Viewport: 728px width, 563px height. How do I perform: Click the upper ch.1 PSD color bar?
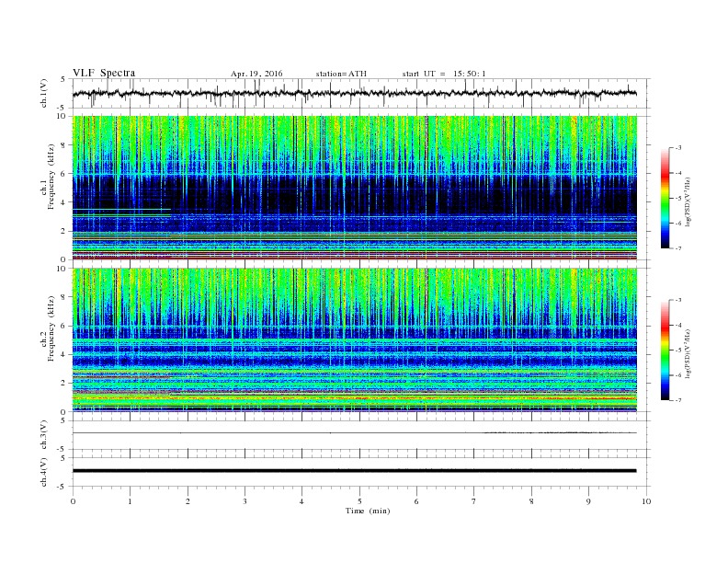pos(665,199)
